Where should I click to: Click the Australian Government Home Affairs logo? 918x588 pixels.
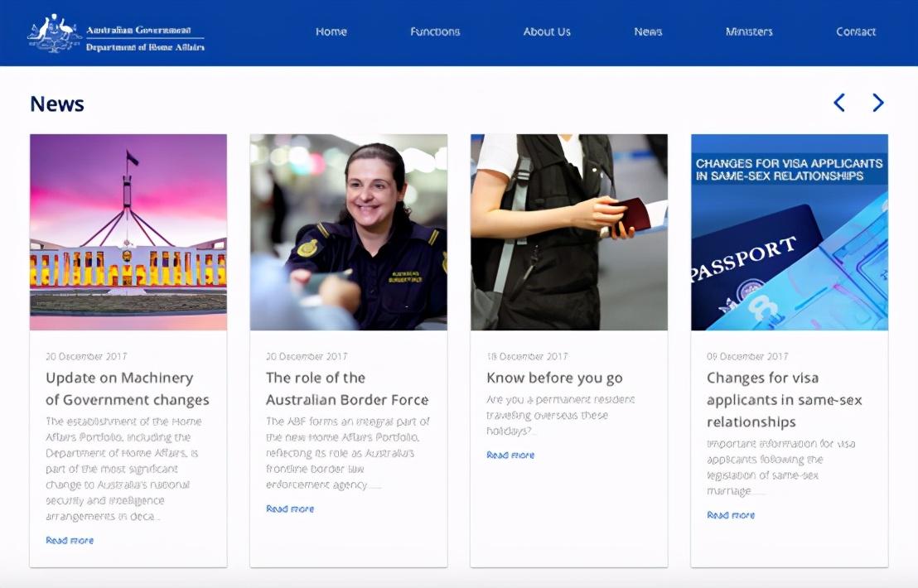click(117, 33)
